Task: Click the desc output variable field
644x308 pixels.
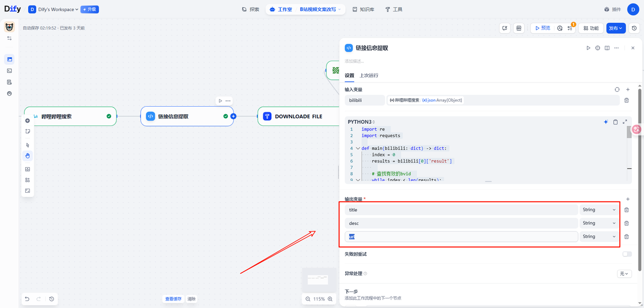Action: tap(461, 223)
